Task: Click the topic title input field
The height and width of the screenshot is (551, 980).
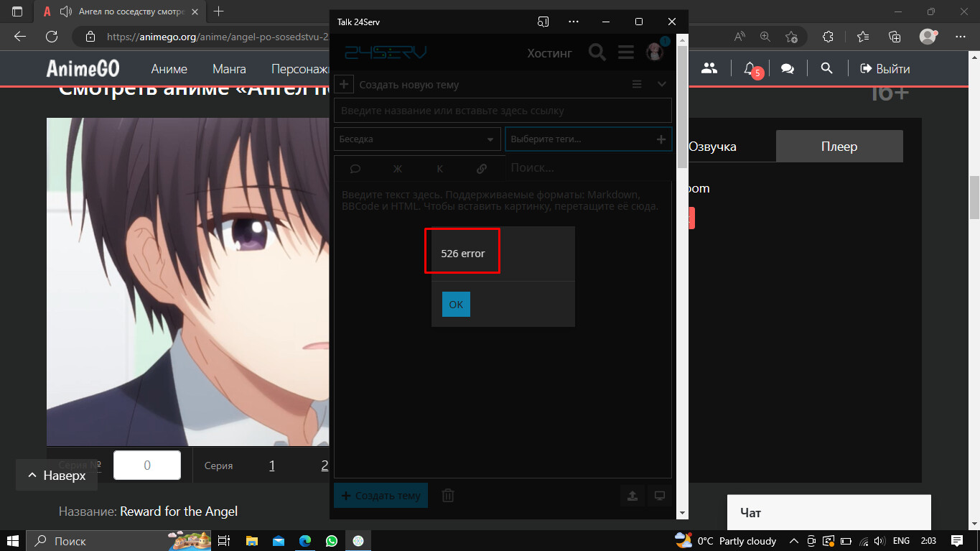Action: 503,111
